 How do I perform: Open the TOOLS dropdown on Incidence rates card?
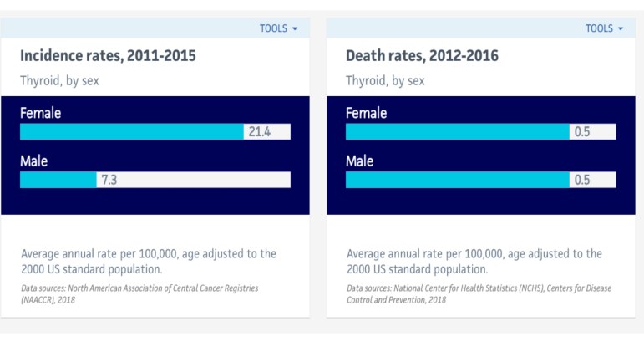point(278,28)
